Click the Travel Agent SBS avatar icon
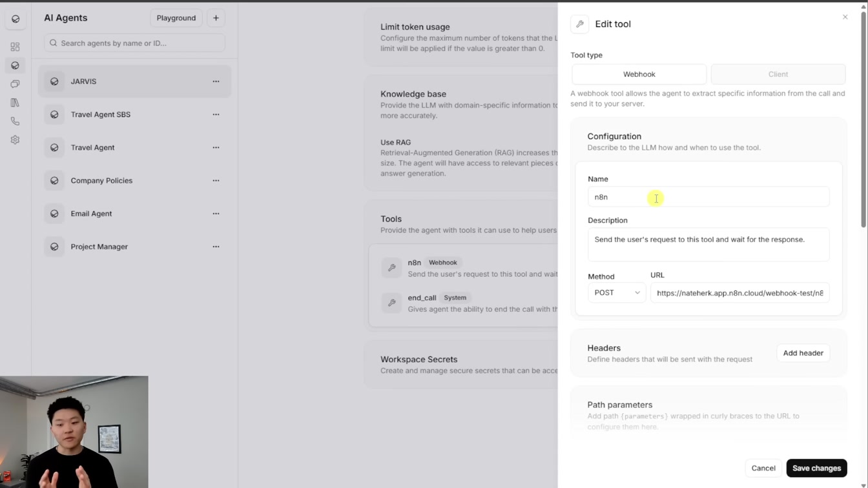Image resolution: width=868 pixels, height=488 pixels. [54, 114]
